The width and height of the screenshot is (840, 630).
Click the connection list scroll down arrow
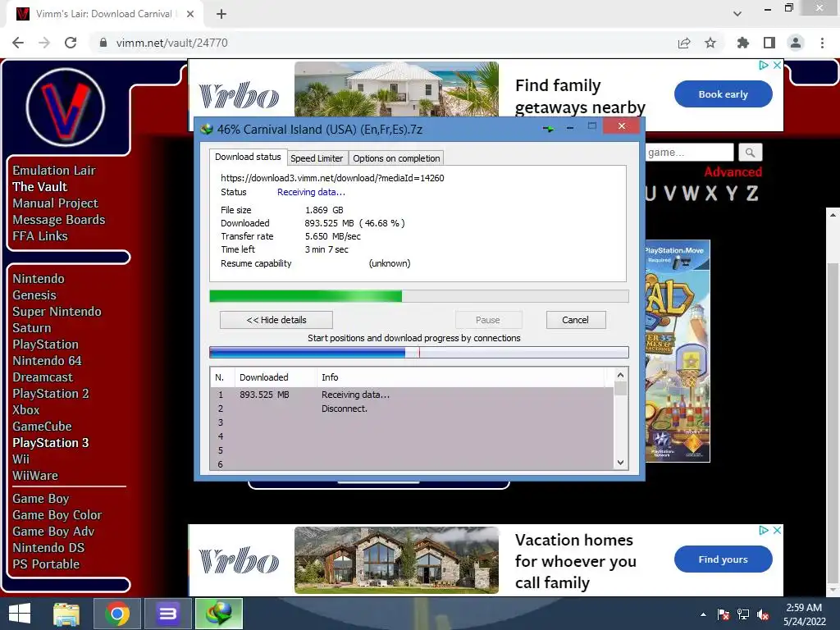[x=620, y=463]
